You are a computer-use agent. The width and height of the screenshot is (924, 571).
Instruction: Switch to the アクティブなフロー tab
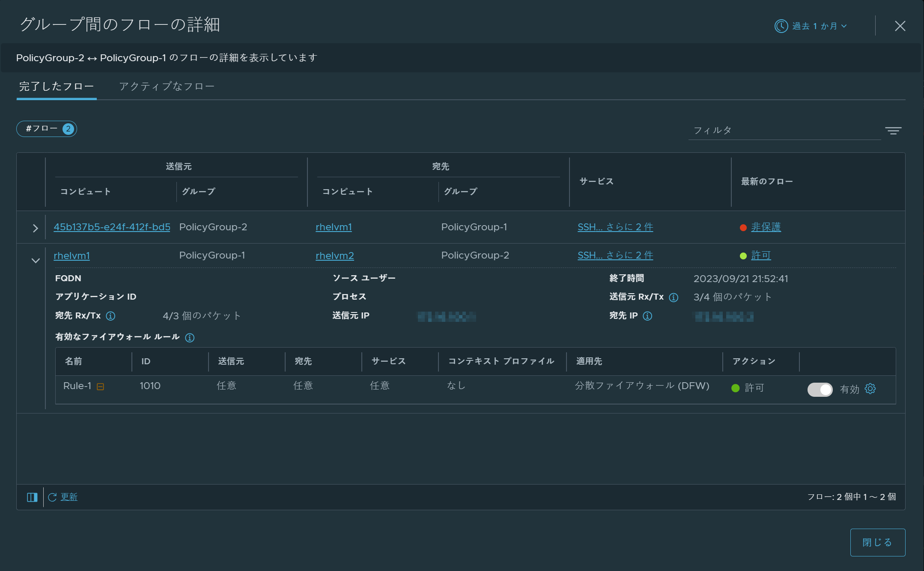167,86
